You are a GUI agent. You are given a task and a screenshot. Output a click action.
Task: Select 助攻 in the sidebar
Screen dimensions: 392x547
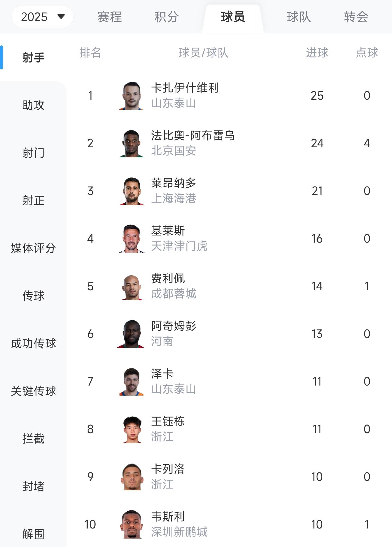click(33, 105)
